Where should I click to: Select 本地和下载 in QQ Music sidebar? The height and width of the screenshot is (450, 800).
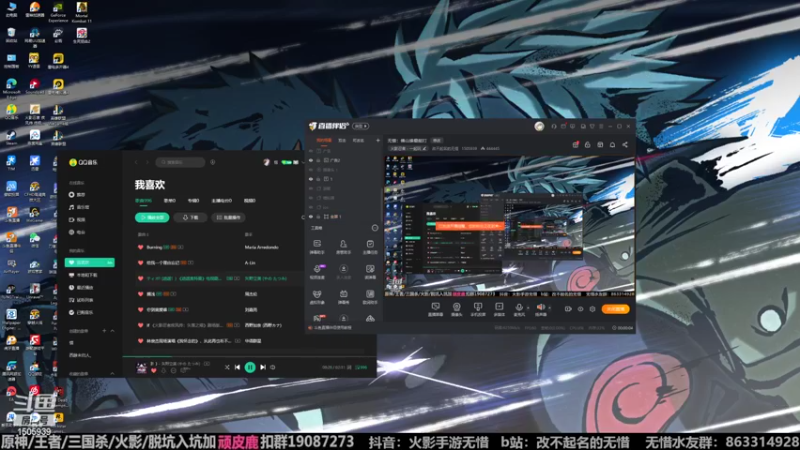click(83, 275)
